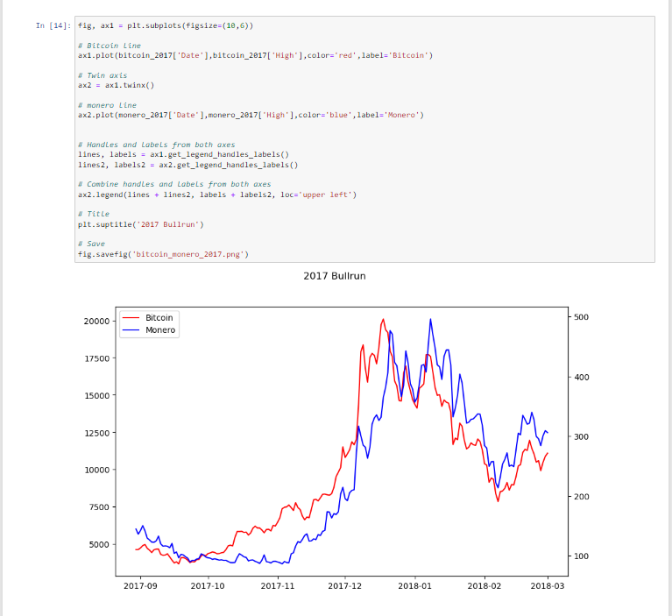
Task: Click the 2018-03 x-axis tick label
Action: 548,585
